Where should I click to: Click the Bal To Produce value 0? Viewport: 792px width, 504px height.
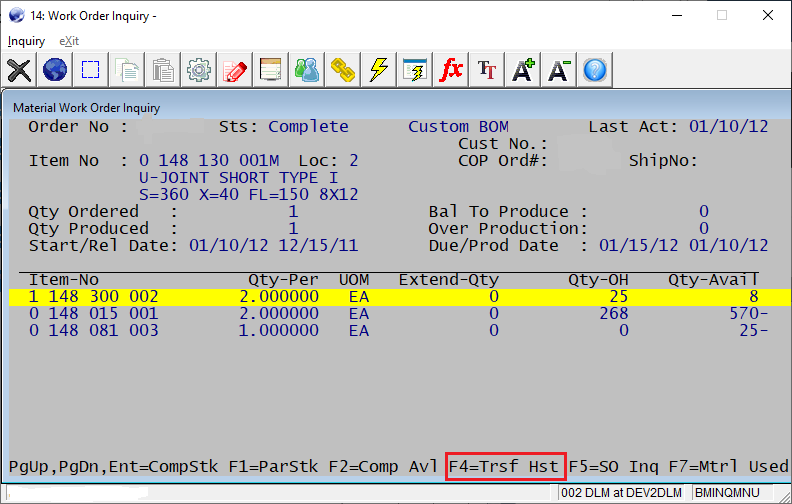pyautogui.click(x=704, y=211)
